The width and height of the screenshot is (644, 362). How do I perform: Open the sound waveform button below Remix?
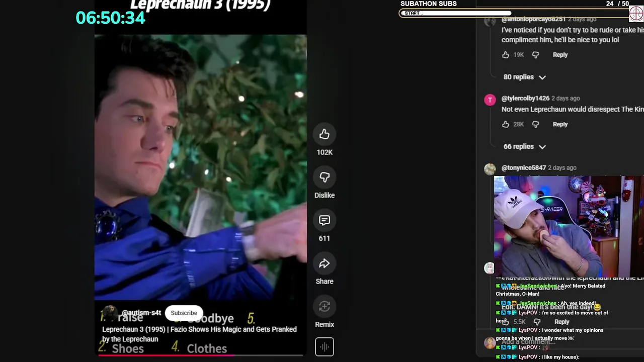[x=325, y=347]
